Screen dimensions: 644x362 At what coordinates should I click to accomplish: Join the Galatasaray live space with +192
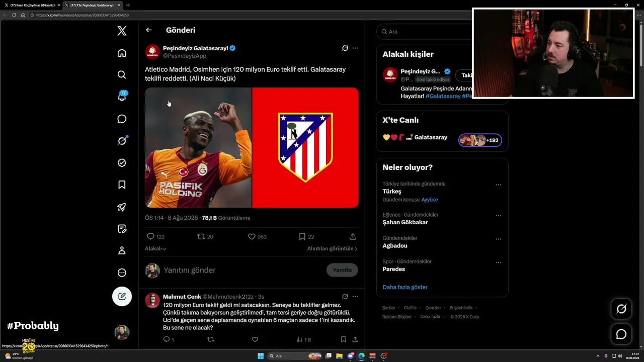click(x=480, y=140)
